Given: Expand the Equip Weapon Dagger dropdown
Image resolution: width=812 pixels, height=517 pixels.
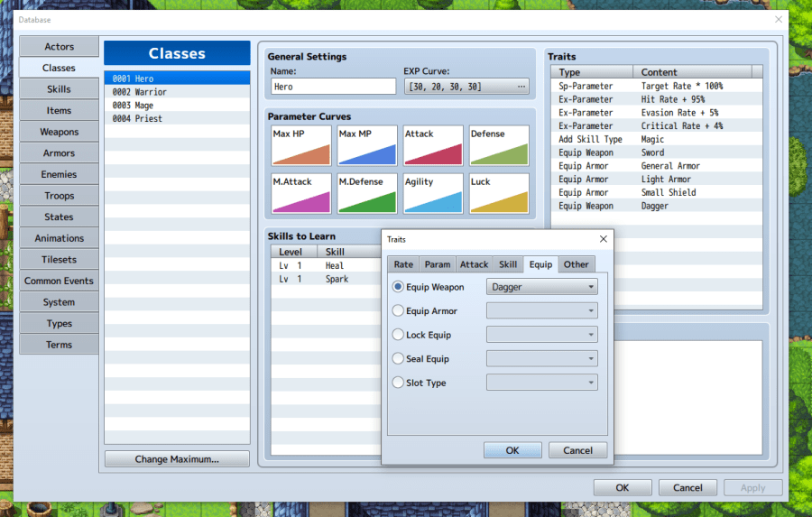Looking at the screenshot, I should click(x=541, y=287).
